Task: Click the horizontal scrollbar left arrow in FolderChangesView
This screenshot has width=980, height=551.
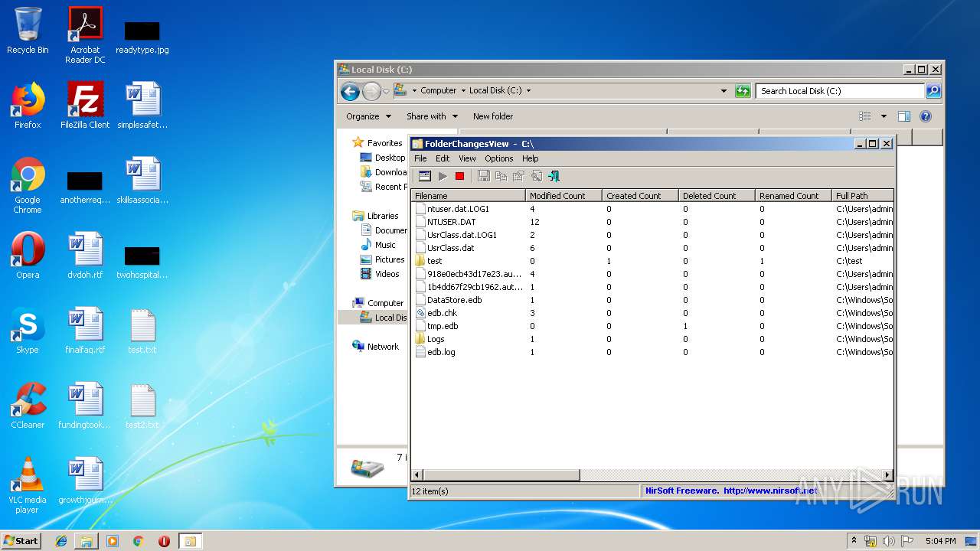Action: click(418, 475)
